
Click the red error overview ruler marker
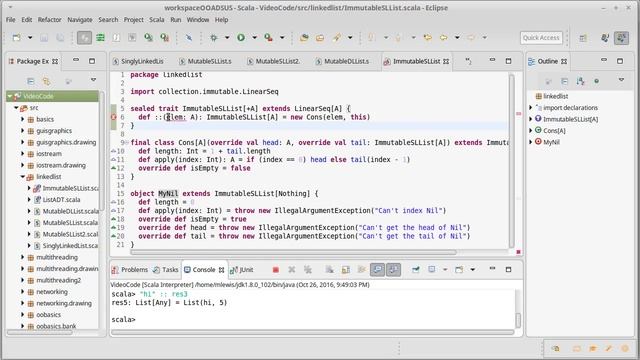(x=519, y=114)
